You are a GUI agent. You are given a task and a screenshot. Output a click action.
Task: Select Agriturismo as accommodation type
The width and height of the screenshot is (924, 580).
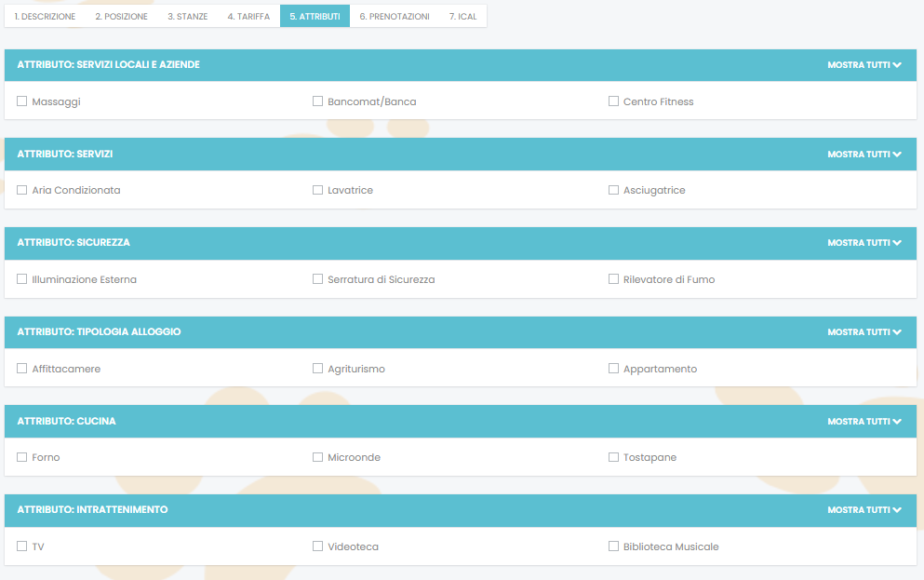(318, 369)
